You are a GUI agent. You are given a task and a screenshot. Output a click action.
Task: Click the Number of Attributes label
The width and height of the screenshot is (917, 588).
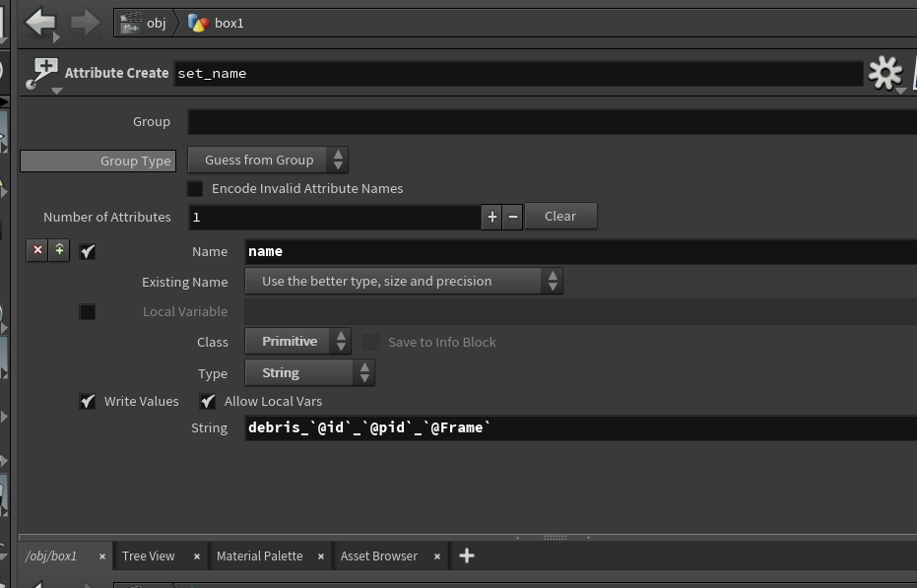(107, 217)
